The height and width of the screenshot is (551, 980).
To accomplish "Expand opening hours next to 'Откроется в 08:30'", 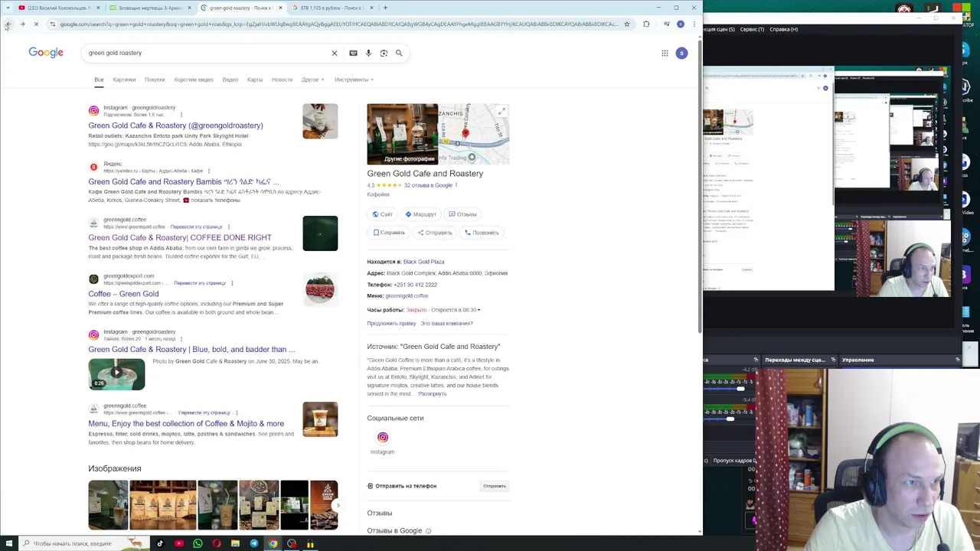I will [479, 310].
